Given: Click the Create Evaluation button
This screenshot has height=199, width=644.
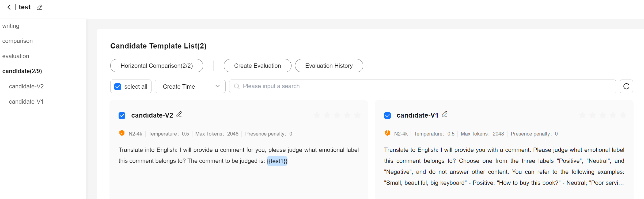Looking at the screenshot, I should (257, 66).
